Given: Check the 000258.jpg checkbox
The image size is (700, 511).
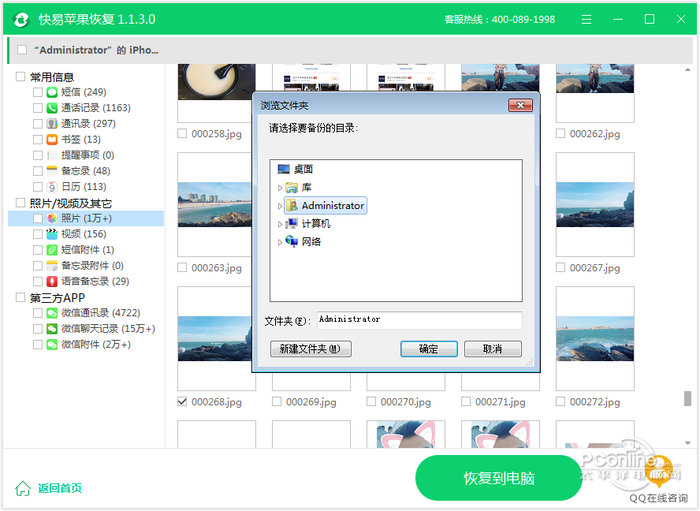Looking at the screenshot, I should click(x=182, y=133).
